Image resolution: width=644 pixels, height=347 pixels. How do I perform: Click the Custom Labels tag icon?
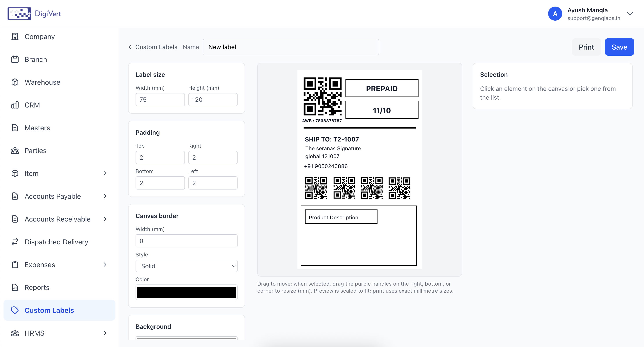[x=15, y=310]
